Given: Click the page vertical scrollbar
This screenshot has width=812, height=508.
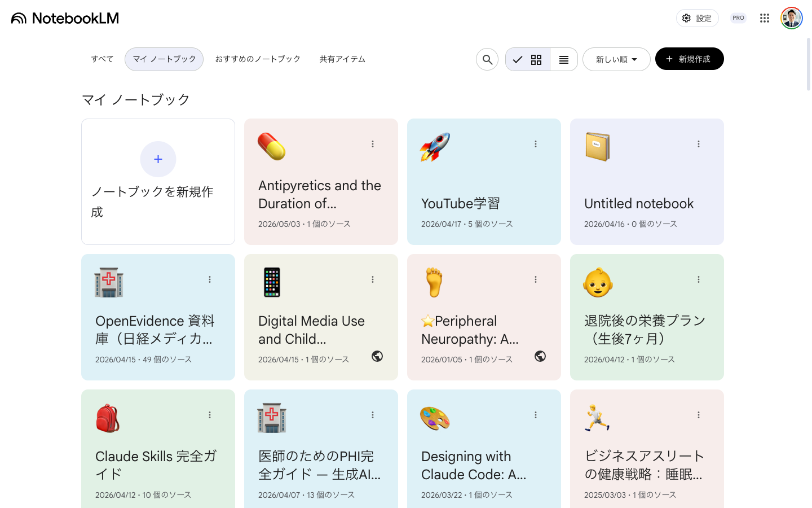Looking at the screenshot, I should pos(808,64).
